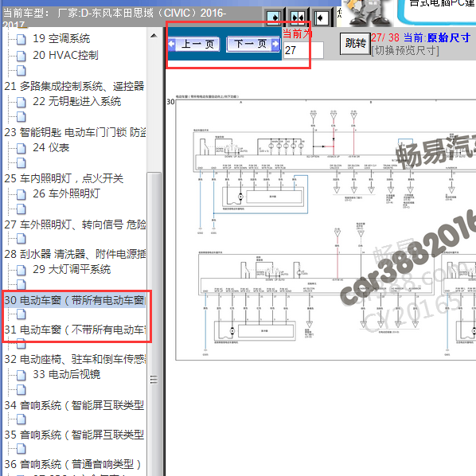Open 28 刮水器 清洗器 entry
Image resolution: width=476 pixels, height=476 pixels.
click(75, 254)
